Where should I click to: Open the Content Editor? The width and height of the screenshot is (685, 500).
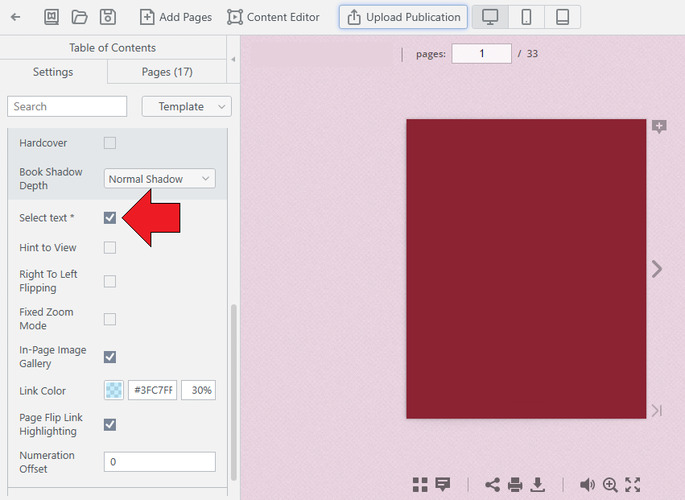tap(273, 17)
